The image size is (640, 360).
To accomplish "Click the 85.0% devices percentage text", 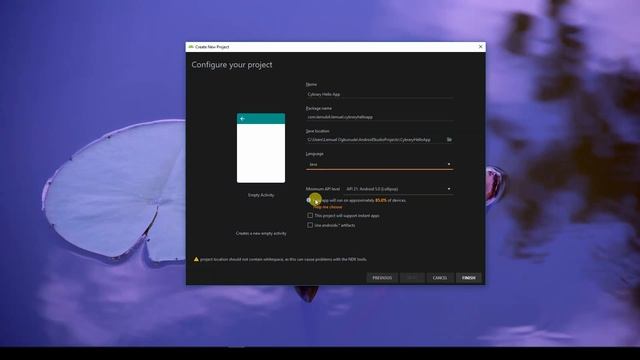I will pyautogui.click(x=381, y=200).
